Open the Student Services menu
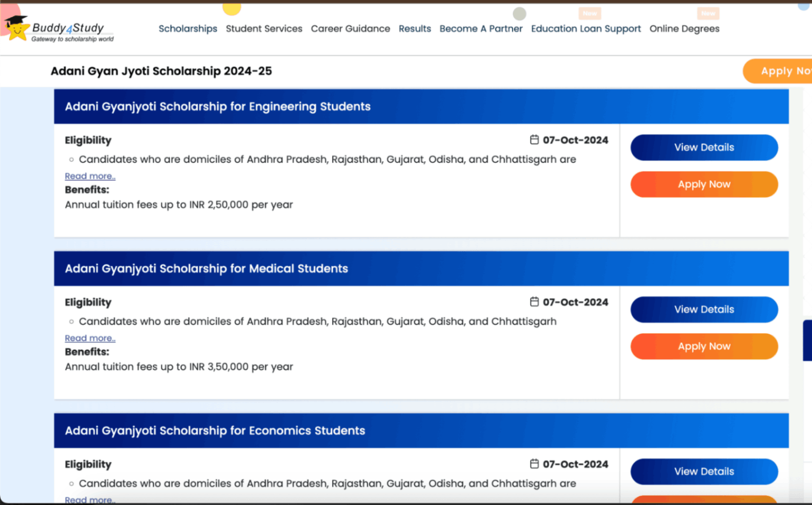The width and height of the screenshot is (812, 505). (x=264, y=28)
